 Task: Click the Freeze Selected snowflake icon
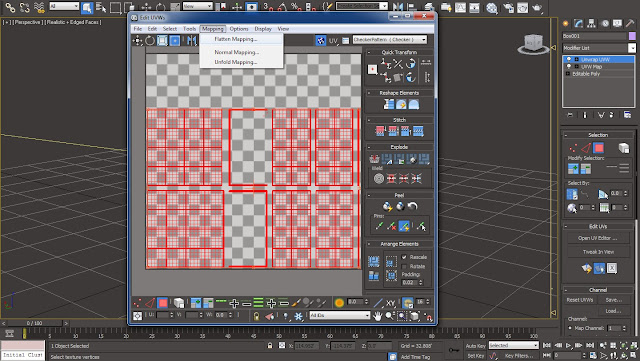[298, 316]
